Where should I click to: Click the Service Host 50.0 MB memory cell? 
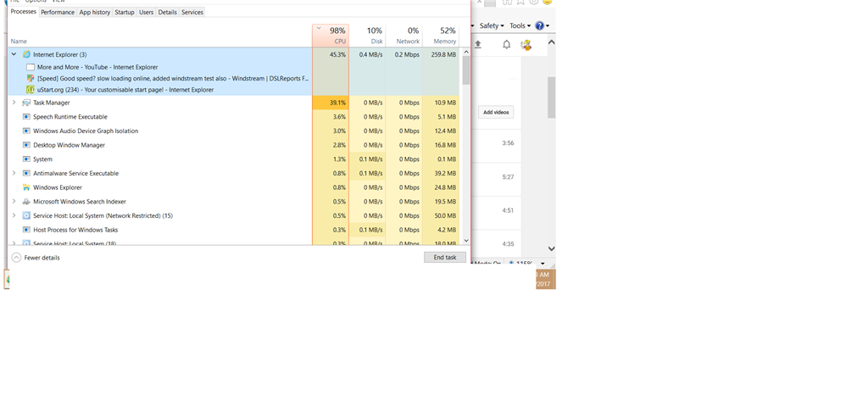pyautogui.click(x=441, y=215)
